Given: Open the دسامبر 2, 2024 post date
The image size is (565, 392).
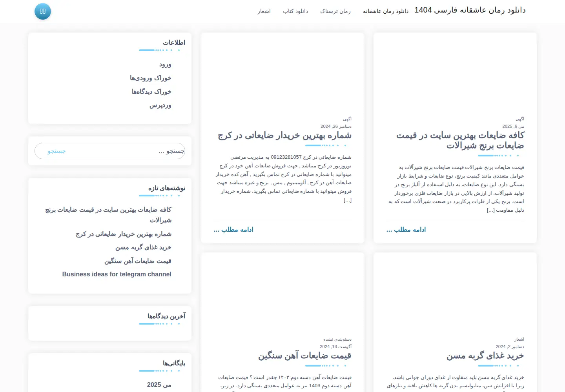Looking at the screenshot, I should pyautogui.click(x=510, y=347).
